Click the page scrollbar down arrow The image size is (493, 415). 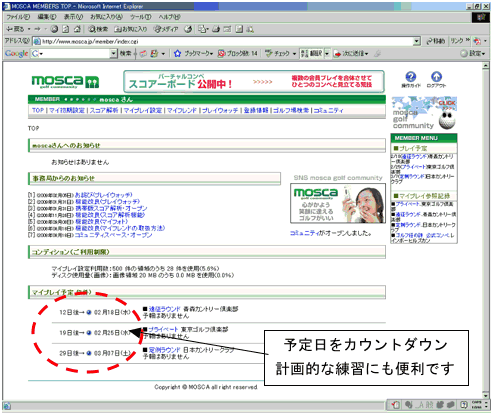coord(486,396)
